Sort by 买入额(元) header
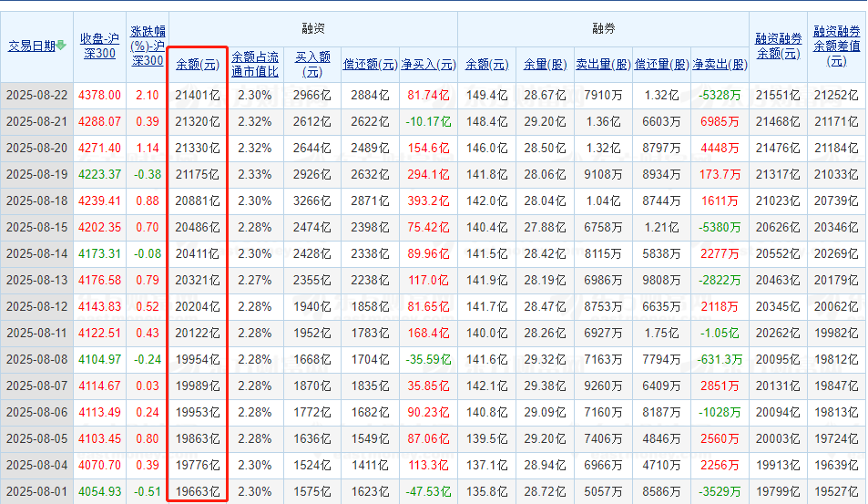 312,64
